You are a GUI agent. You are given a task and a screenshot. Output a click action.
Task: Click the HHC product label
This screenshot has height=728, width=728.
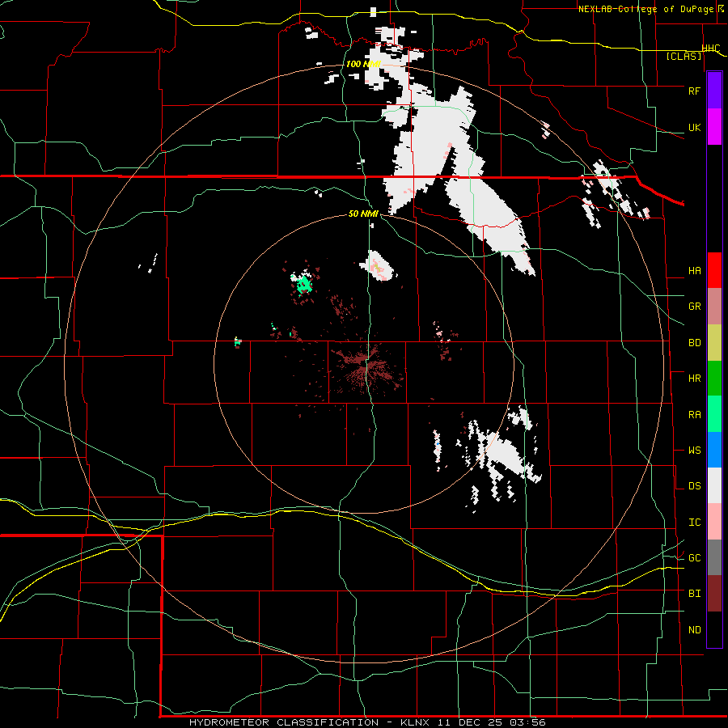click(x=711, y=49)
